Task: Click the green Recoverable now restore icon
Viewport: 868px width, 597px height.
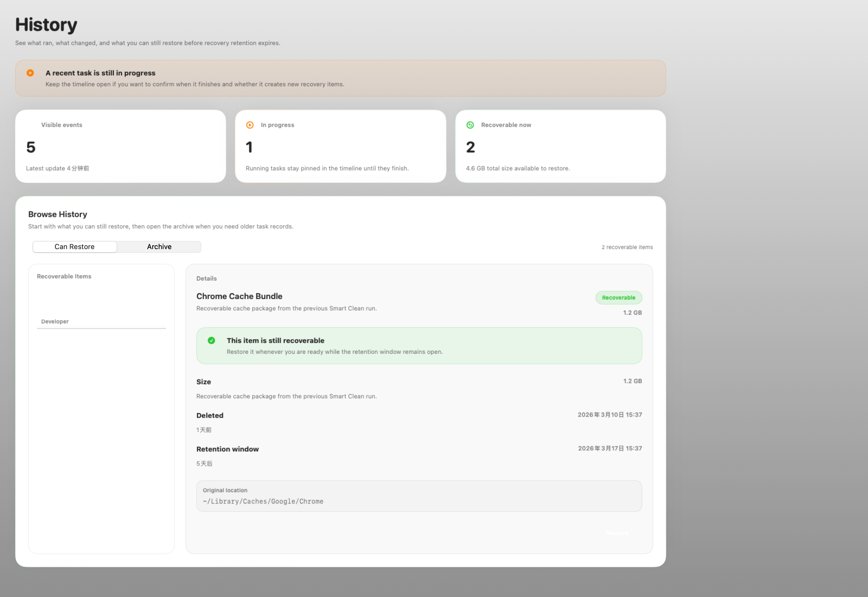Action: click(x=470, y=125)
